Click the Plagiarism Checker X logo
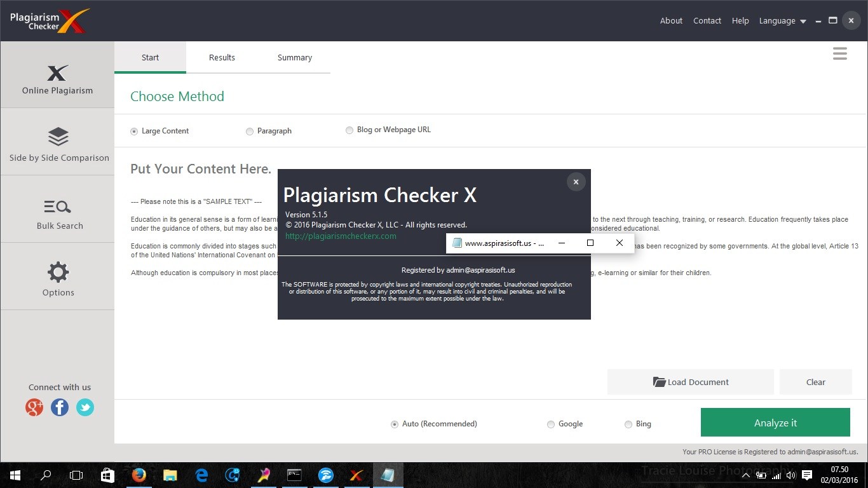 [50, 20]
